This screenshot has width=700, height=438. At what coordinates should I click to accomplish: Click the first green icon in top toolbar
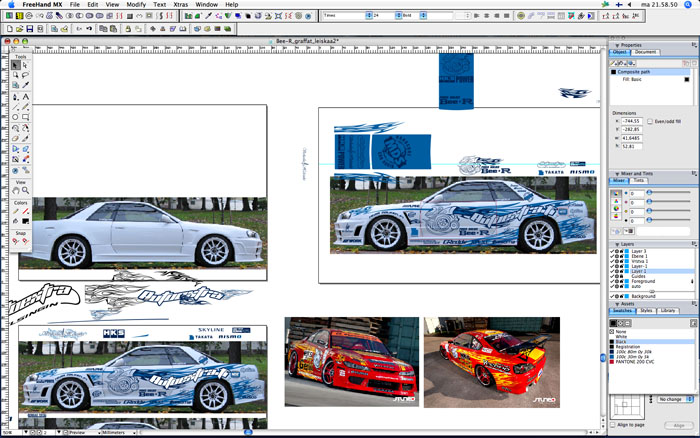[9, 16]
